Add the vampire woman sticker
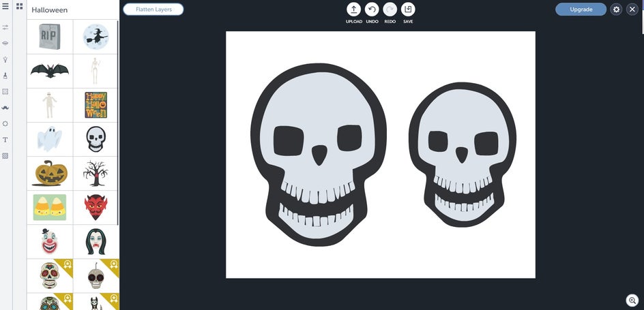Viewport: 644px width, 310px height. [x=96, y=241]
